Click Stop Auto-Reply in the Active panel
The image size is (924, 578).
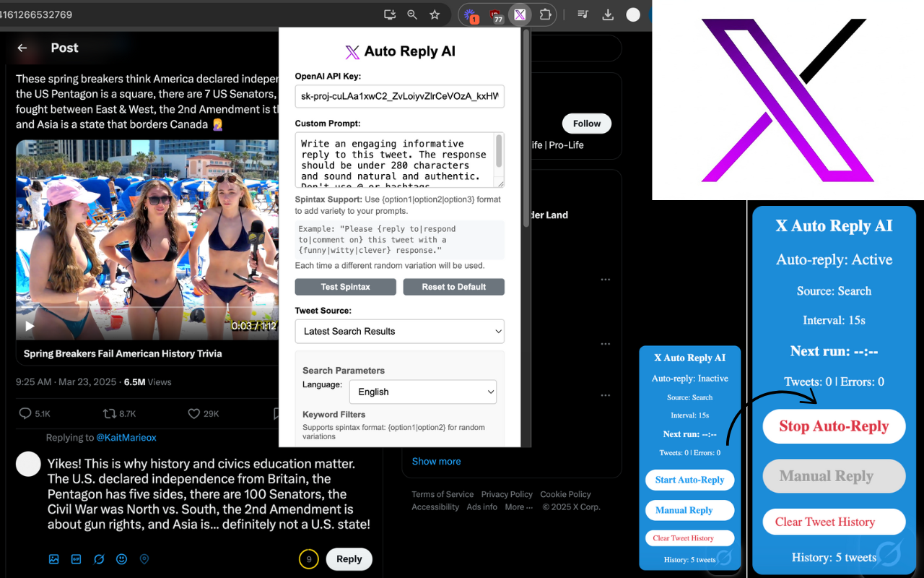pos(834,426)
